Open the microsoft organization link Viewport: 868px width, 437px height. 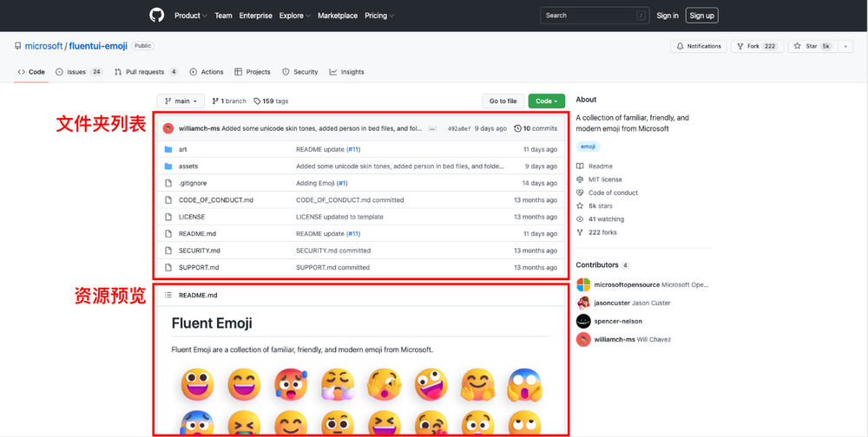click(43, 46)
